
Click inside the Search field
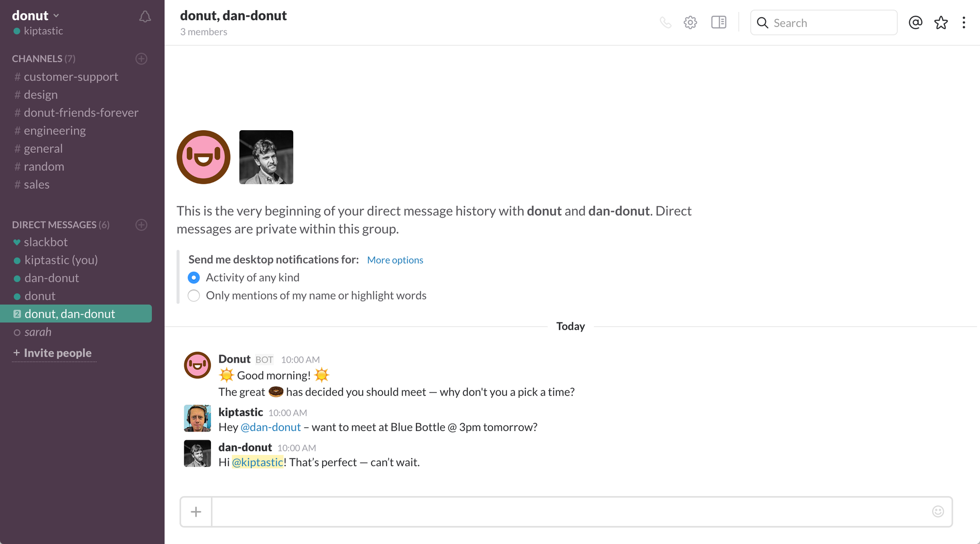click(x=824, y=22)
